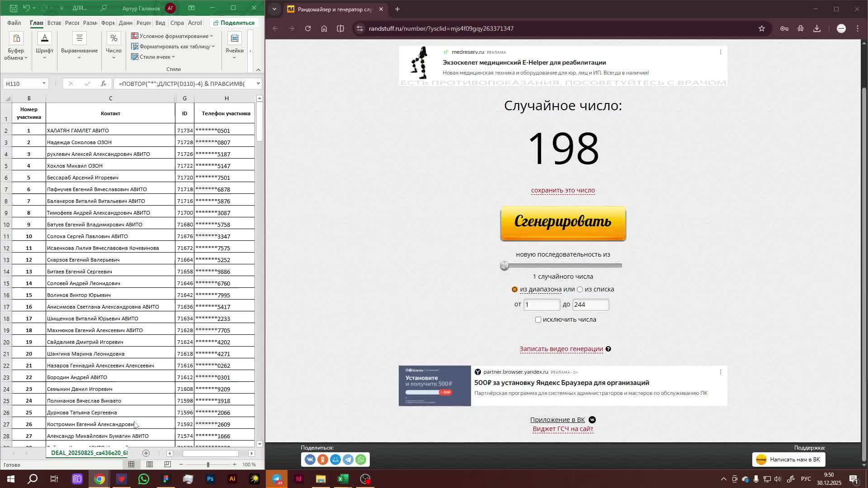This screenshot has height=488, width=868.
Task: Open browser downloads icon
Action: (817, 28)
